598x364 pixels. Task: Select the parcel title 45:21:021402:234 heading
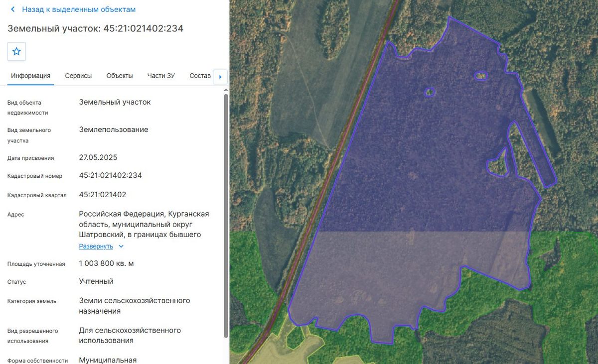tap(95, 28)
